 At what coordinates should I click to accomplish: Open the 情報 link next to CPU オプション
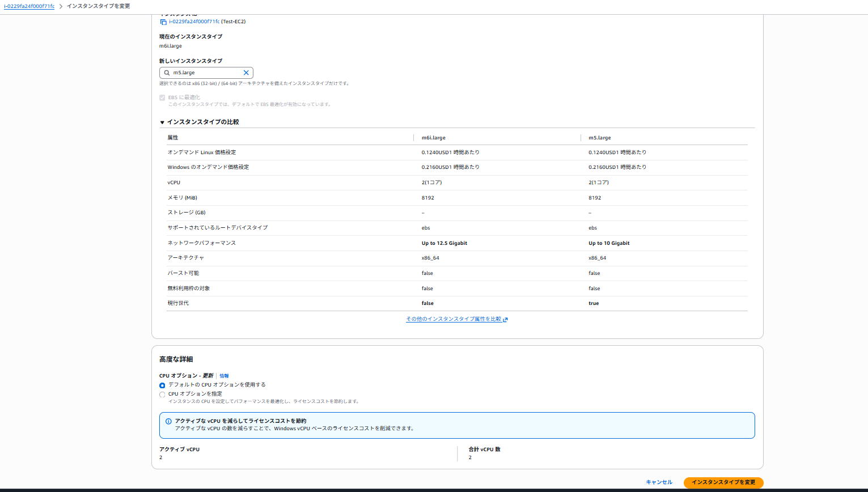pyautogui.click(x=224, y=376)
